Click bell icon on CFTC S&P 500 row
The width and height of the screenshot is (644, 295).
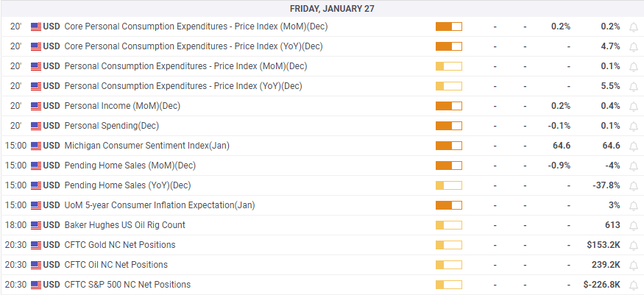(634, 285)
